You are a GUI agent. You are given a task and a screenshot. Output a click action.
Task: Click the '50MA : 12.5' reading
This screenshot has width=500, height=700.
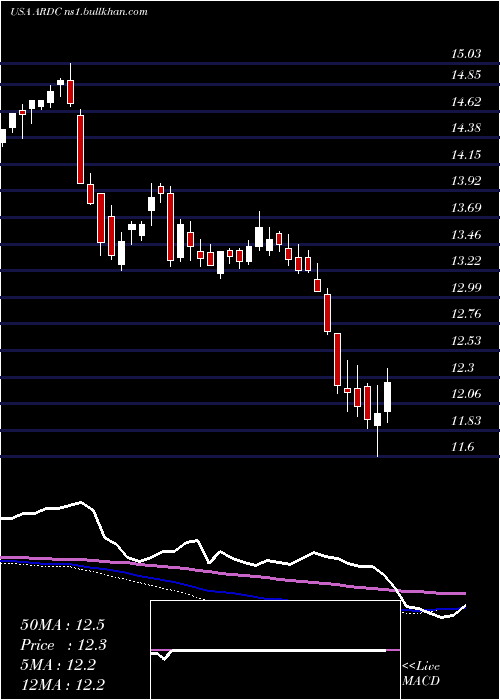[x=62, y=625]
